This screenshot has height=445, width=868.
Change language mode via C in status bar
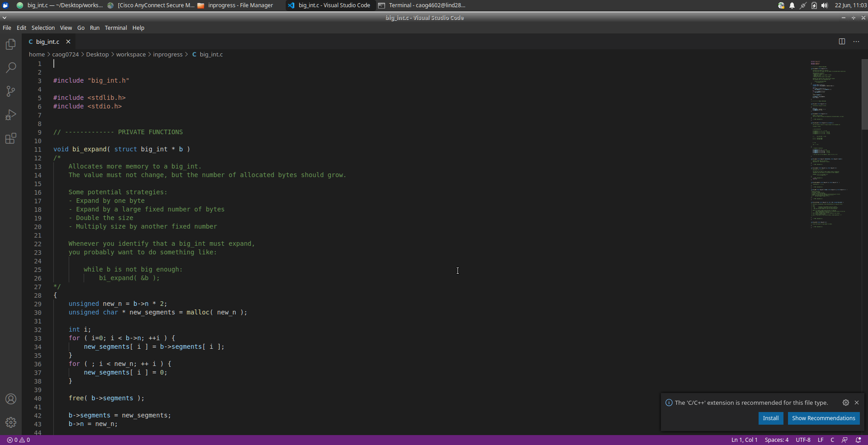click(832, 440)
